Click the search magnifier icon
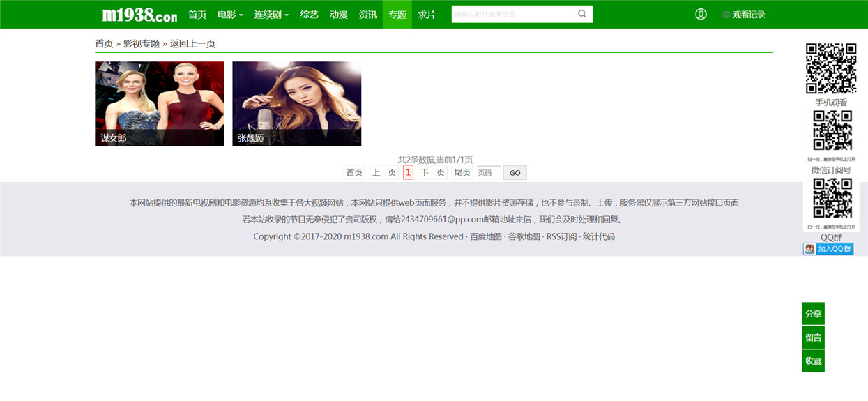 (x=582, y=14)
